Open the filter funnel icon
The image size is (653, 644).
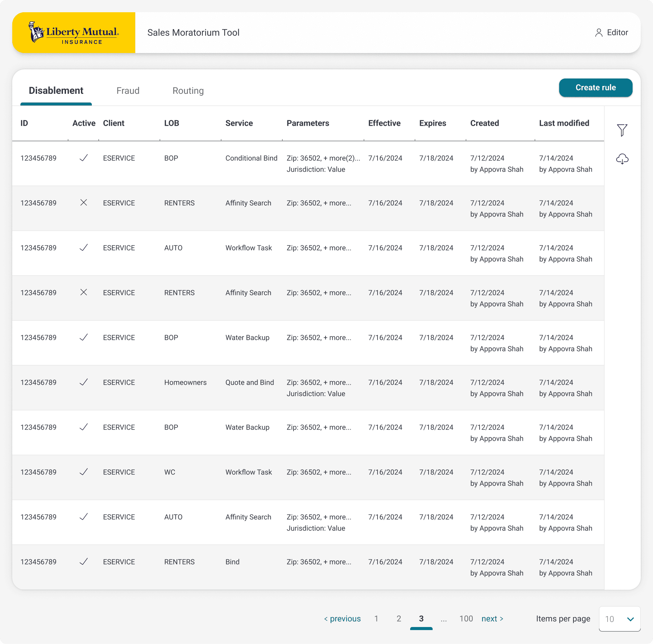click(x=622, y=130)
